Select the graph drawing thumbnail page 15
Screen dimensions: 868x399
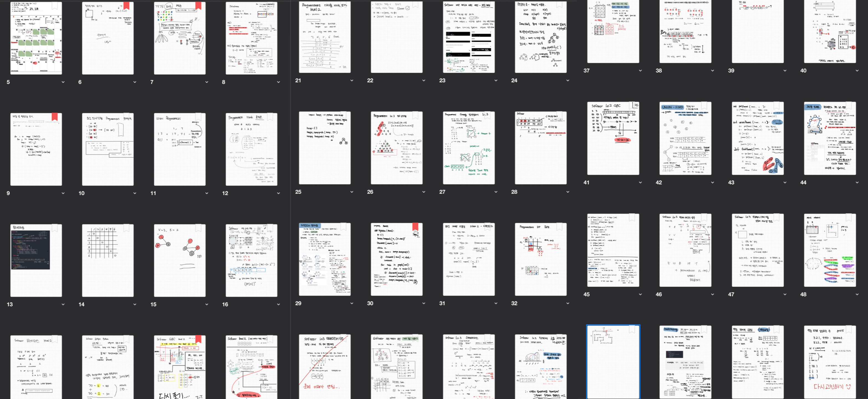180,260
